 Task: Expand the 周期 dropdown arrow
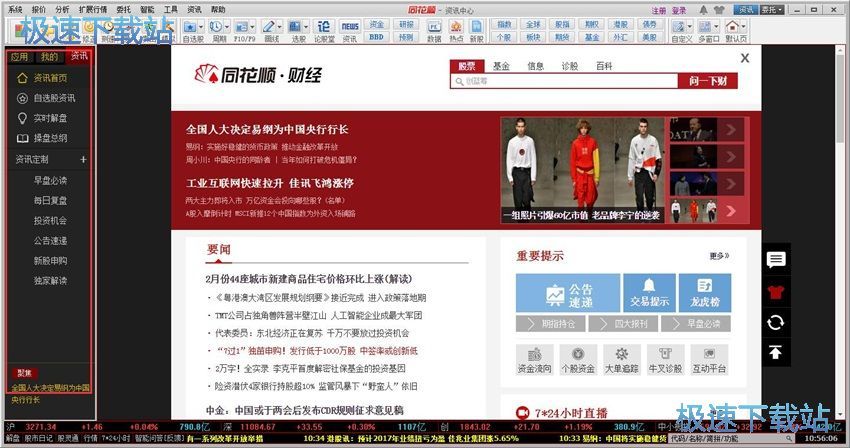227,27
